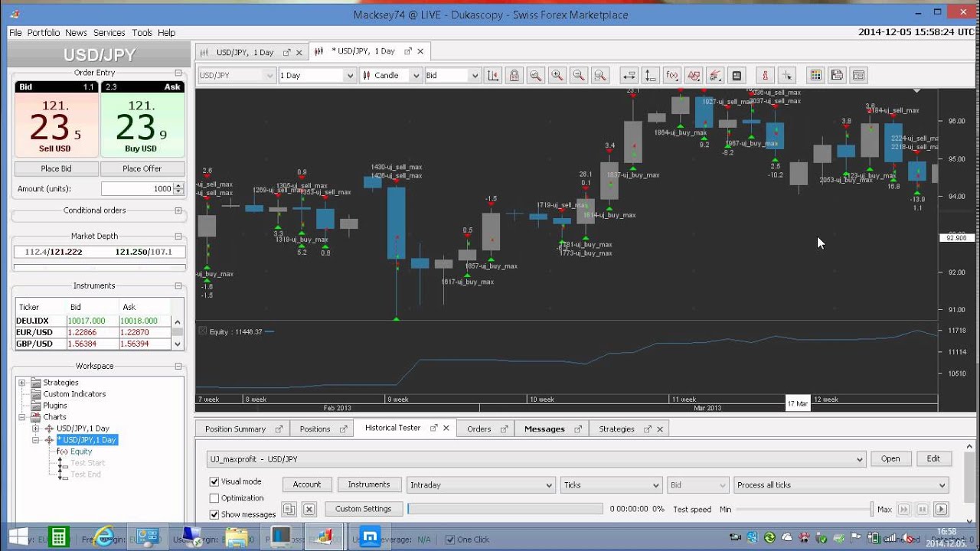
Task: Click the Place Bid button
Action: coord(56,168)
